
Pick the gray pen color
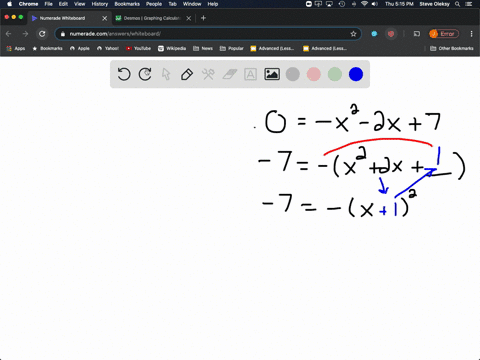coord(293,74)
